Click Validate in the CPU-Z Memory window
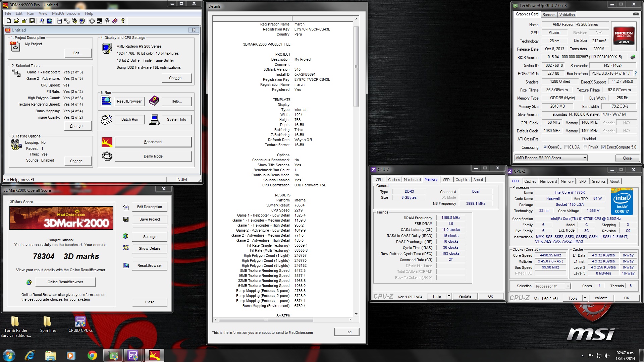The width and height of the screenshot is (644, 362). pos(465,296)
